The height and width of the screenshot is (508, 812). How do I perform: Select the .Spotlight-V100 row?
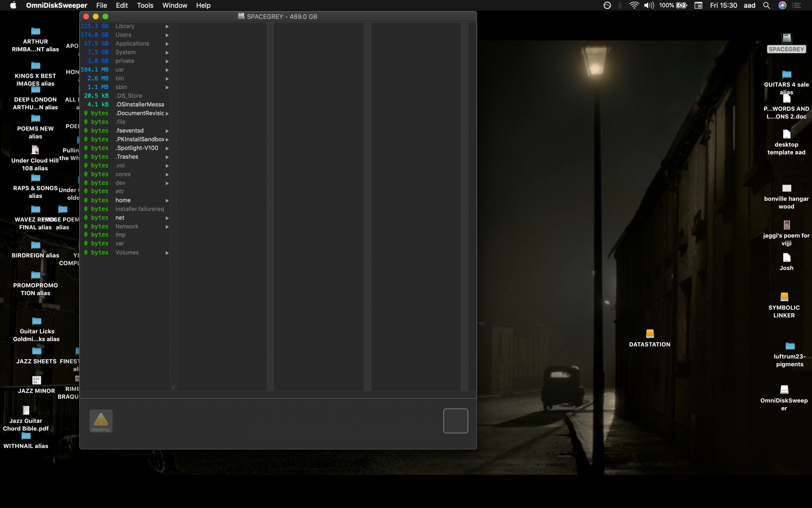click(125, 148)
